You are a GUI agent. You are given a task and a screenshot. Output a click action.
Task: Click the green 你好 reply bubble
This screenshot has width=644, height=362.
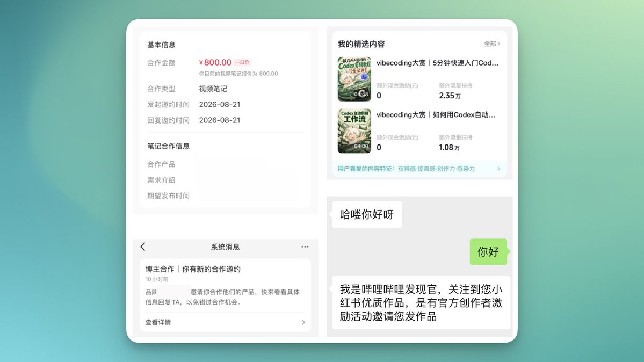[x=488, y=251]
